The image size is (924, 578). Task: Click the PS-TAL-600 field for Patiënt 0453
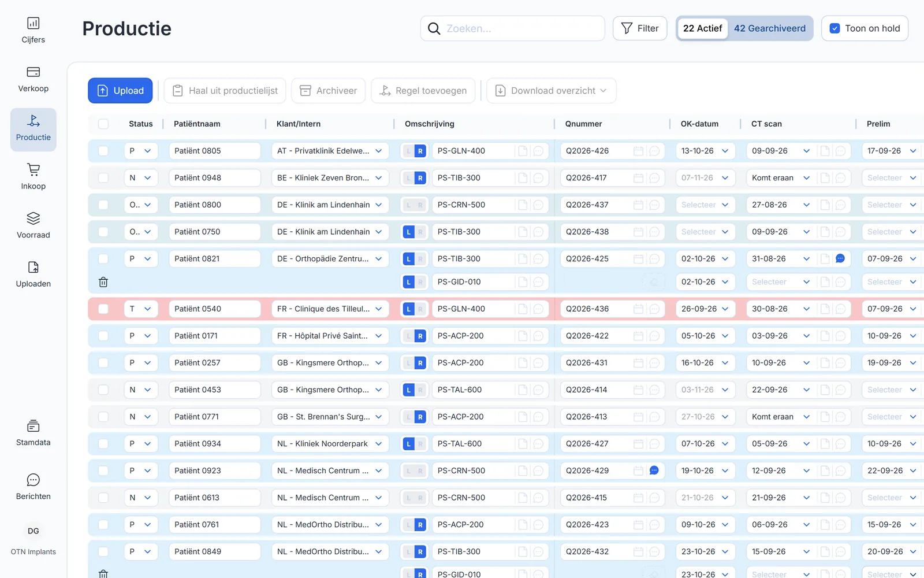[x=474, y=390]
